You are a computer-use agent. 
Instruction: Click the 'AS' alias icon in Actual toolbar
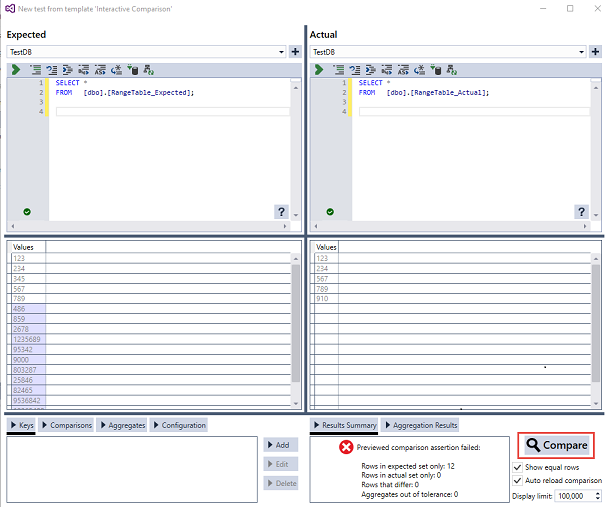pyautogui.click(x=403, y=70)
